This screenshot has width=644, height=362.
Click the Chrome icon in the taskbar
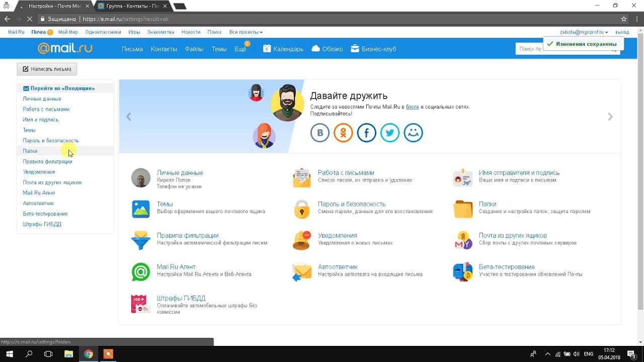click(89, 354)
